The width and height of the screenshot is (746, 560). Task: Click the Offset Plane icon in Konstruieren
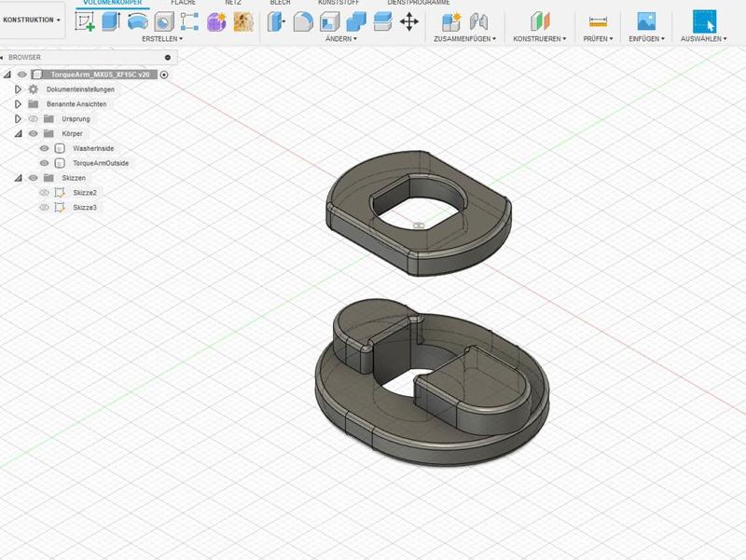coord(540,21)
